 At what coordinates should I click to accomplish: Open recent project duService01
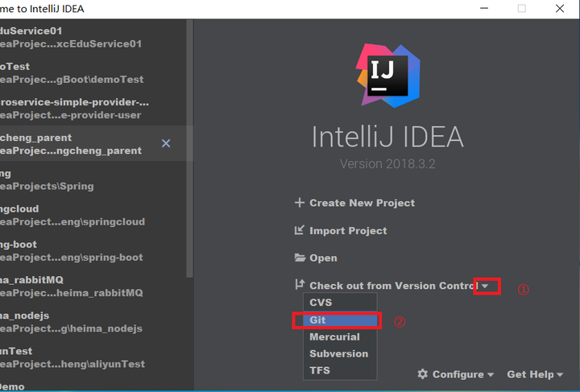[93, 37]
